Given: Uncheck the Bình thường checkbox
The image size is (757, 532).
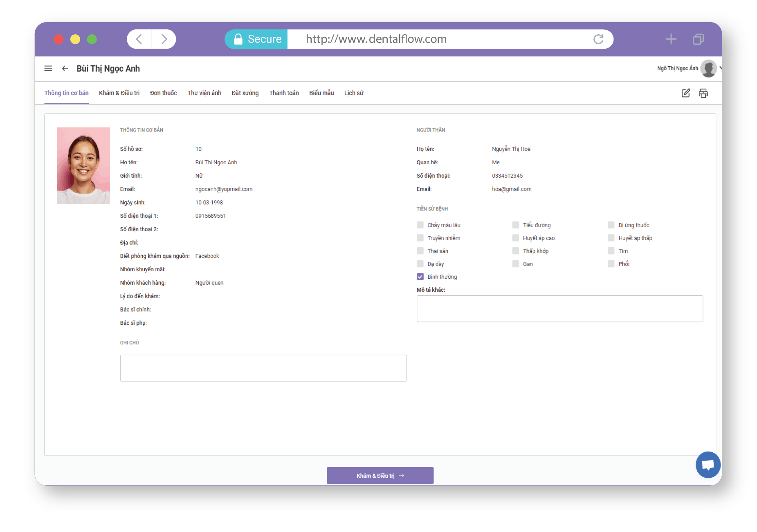Looking at the screenshot, I should point(420,277).
